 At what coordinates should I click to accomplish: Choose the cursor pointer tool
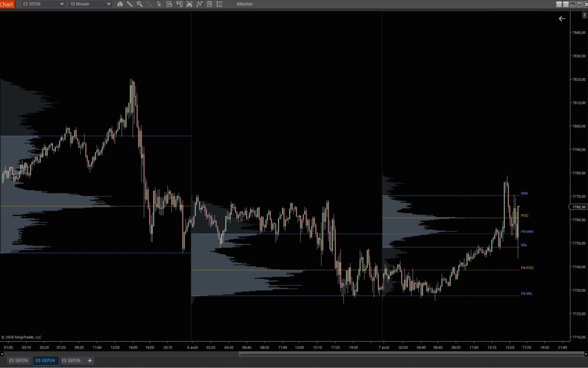click(x=159, y=4)
